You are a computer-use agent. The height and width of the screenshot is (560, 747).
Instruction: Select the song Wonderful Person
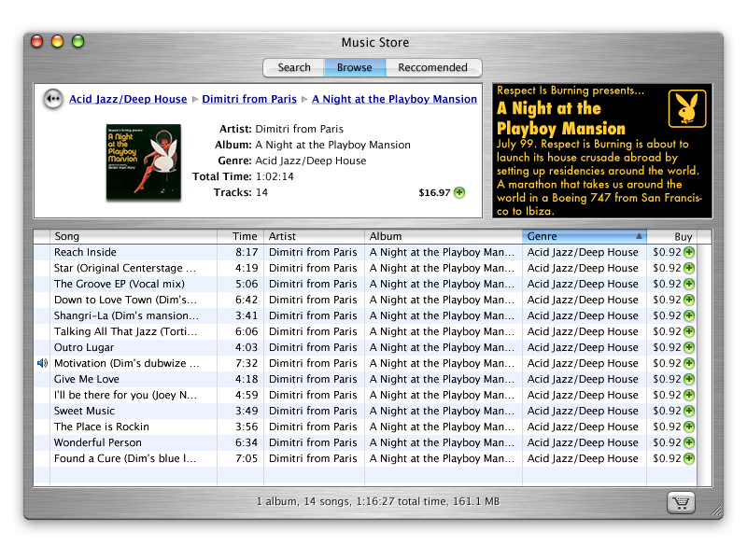point(366,442)
